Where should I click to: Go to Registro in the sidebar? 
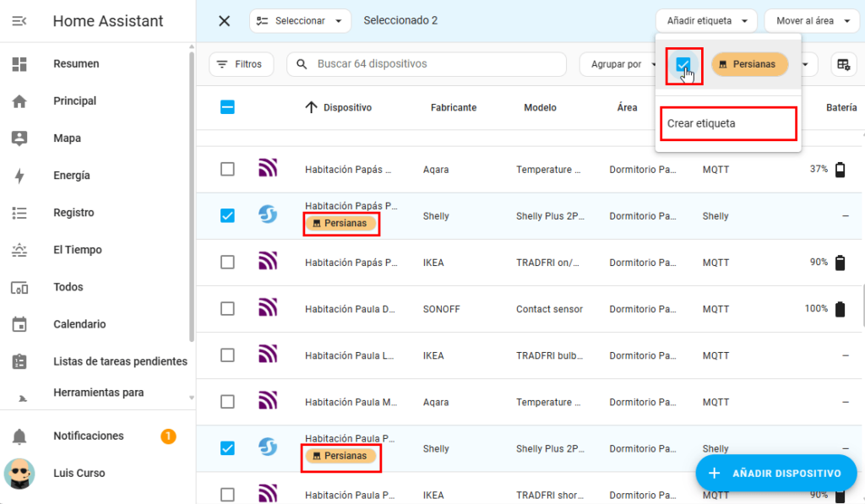(73, 213)
